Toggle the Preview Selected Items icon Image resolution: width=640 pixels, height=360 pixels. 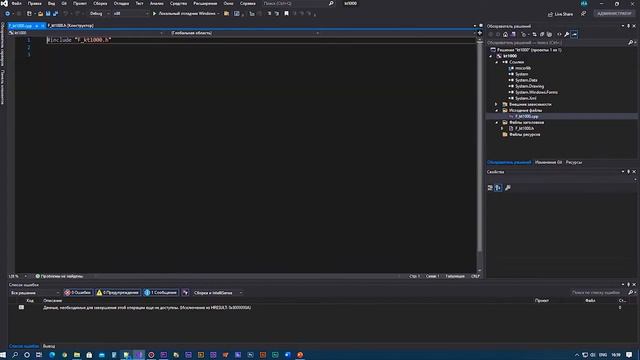[575, 34]
